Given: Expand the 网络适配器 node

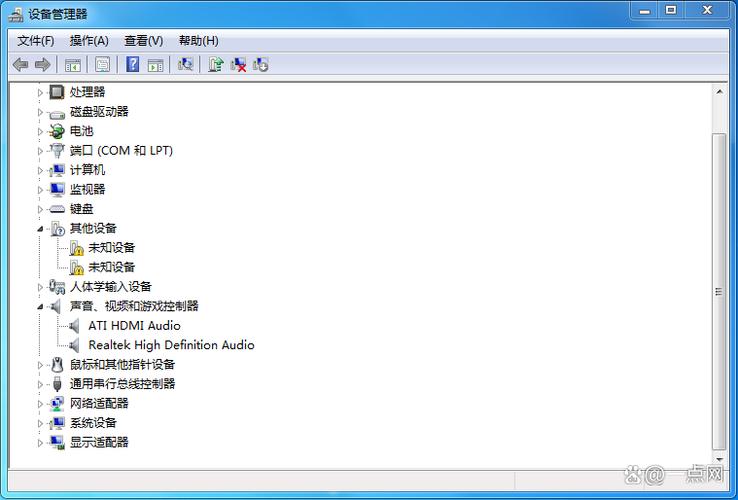Looking at the screenshot, I should pyautogui.click(x=41, y=404).
